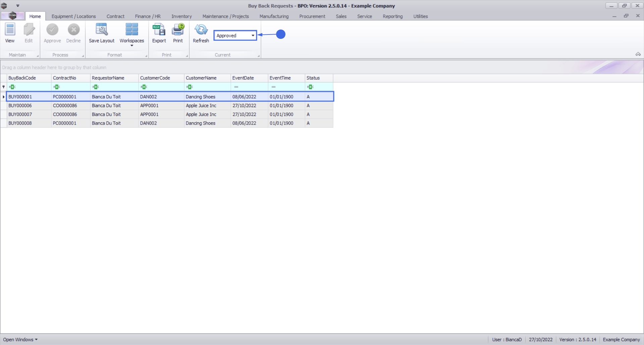
Task: Open the Maintenance / Projects tab
Action: click(x=225, y=16)
